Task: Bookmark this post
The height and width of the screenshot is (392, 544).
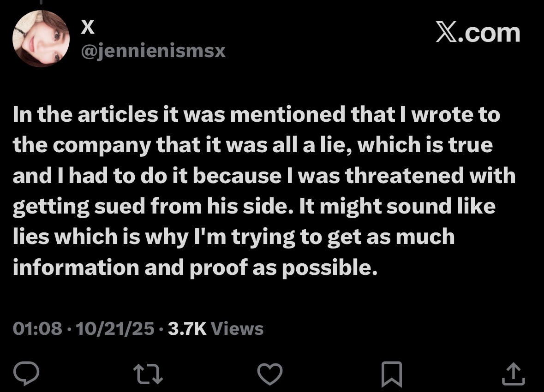Action: (x=391, y=374)
